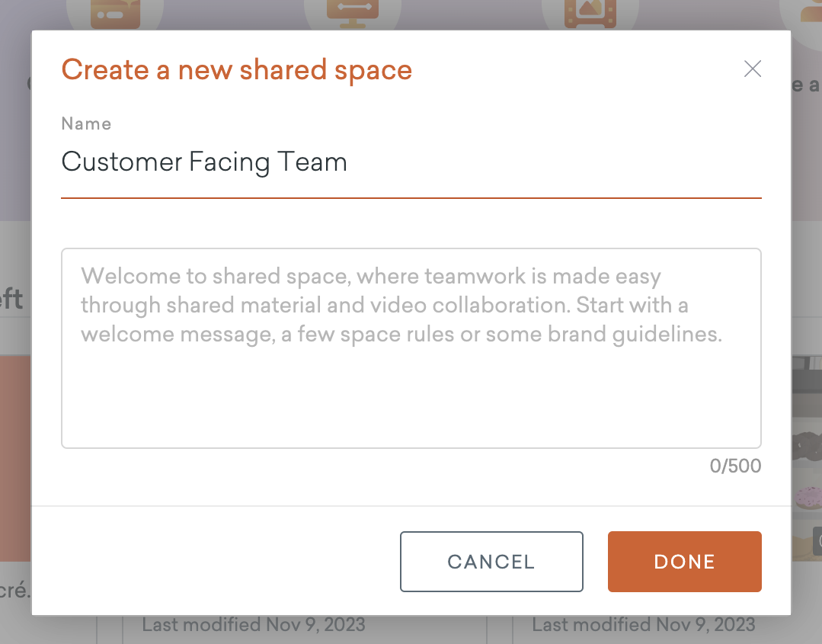Click the "Create a new shared space" heading
The image size is (822, 644).
tap(236, 70)
